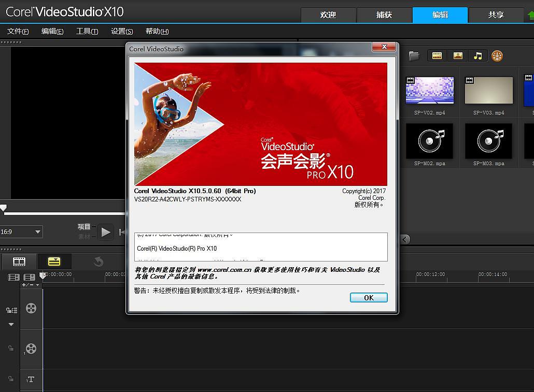The width and height of the screenshot is (534, 392).
Task: Toggle ripple editing lock on video track
Action: point(11,310)
